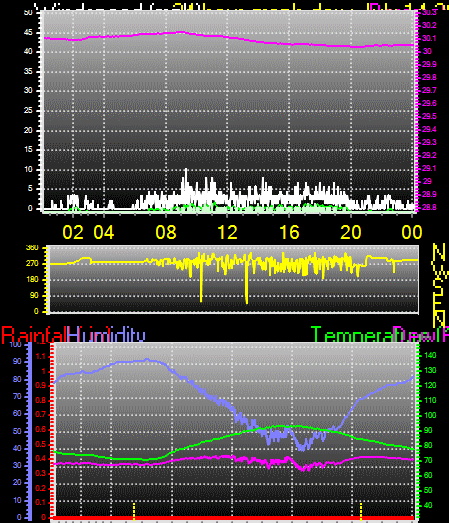Select the 70 value on blue humidity axis

pyautogui.click(x=17, y=397)
